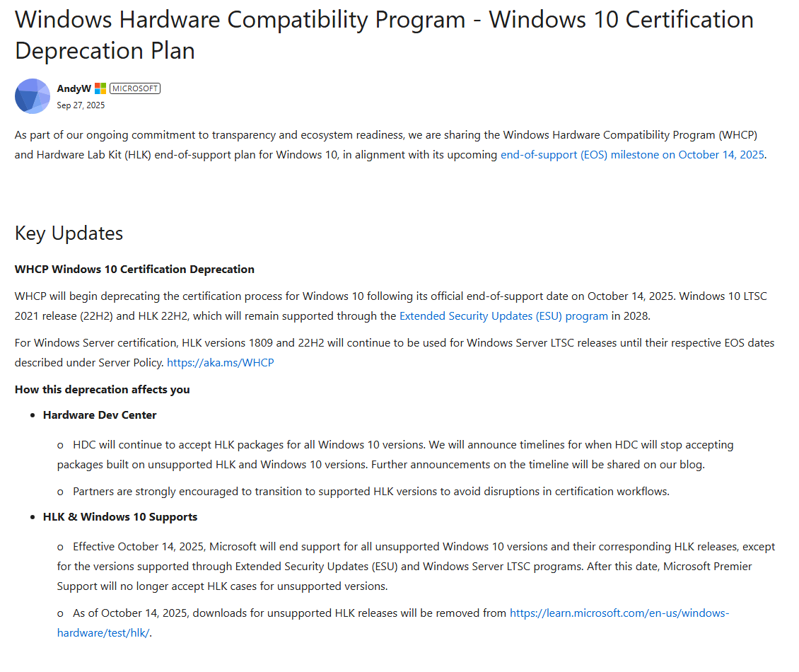This screenshot has width=799, height=672.
Task: Click the blue square in the Microsoft logo
Action: pyautogui.click(x=98, y=92)
